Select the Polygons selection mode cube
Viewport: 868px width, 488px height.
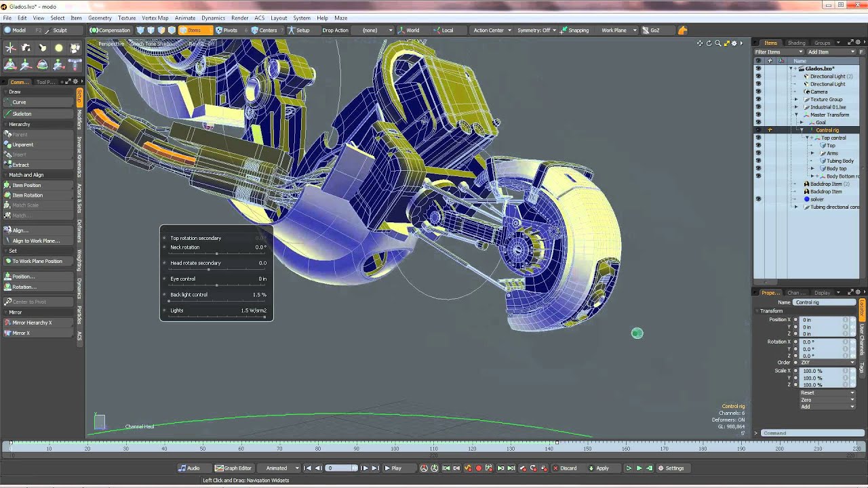[161, 30]
